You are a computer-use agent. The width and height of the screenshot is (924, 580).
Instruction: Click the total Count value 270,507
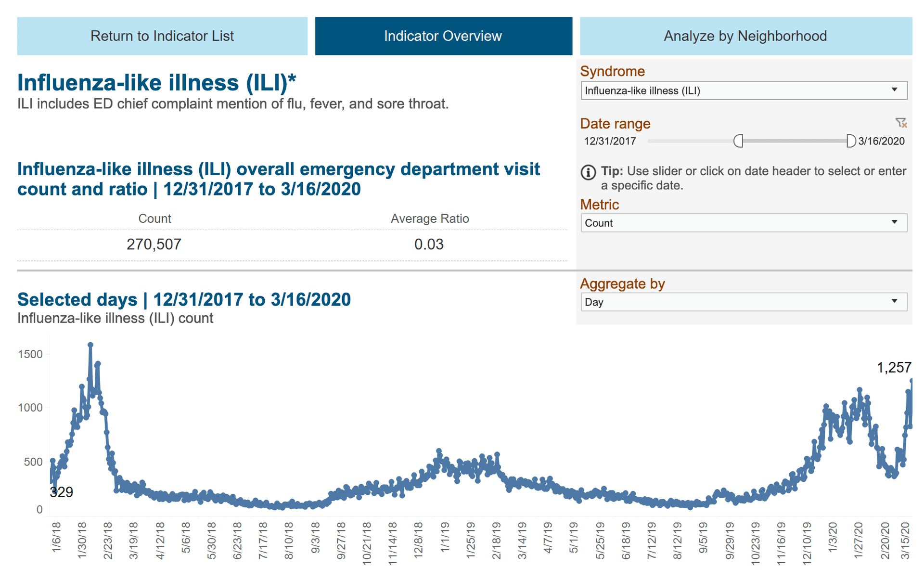[154, 245]
